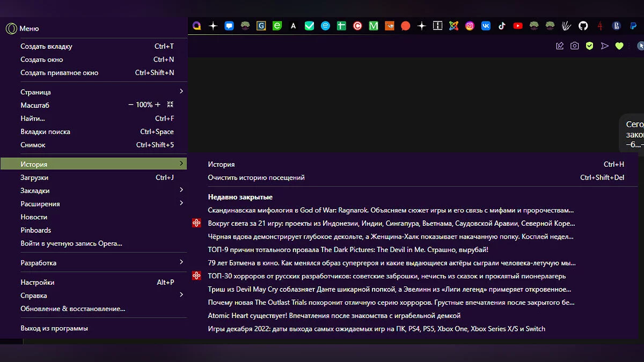
Task: Open the Instagram bookmark
Action: 470,26
